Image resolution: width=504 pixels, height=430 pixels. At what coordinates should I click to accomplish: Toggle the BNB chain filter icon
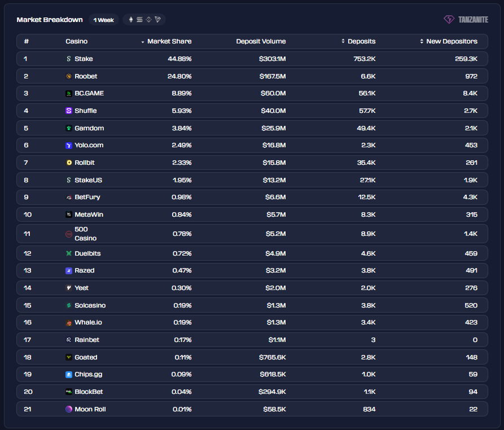tap(148, 20)
